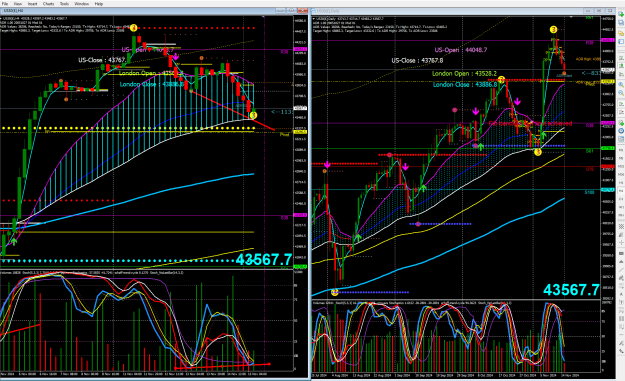The width and height of the screenshot is (625, 381).
Task: Open the Periods clock icon
Action: (x=621, y=131)
